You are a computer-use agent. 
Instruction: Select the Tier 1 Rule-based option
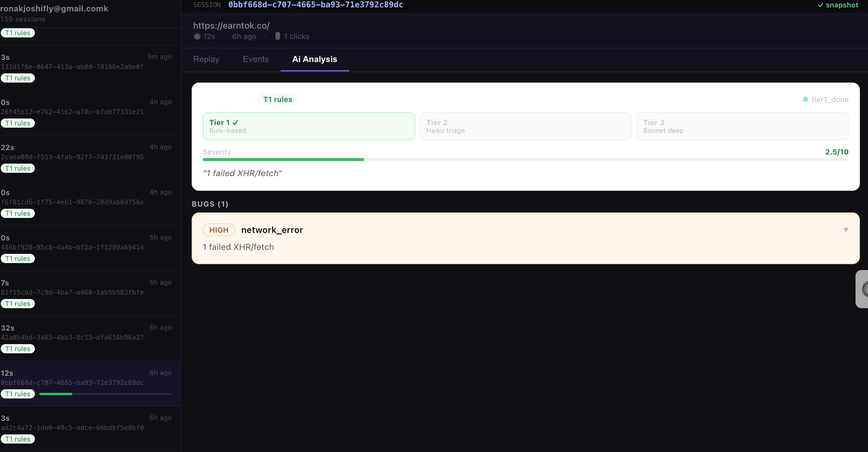click(x=308, y=126)
